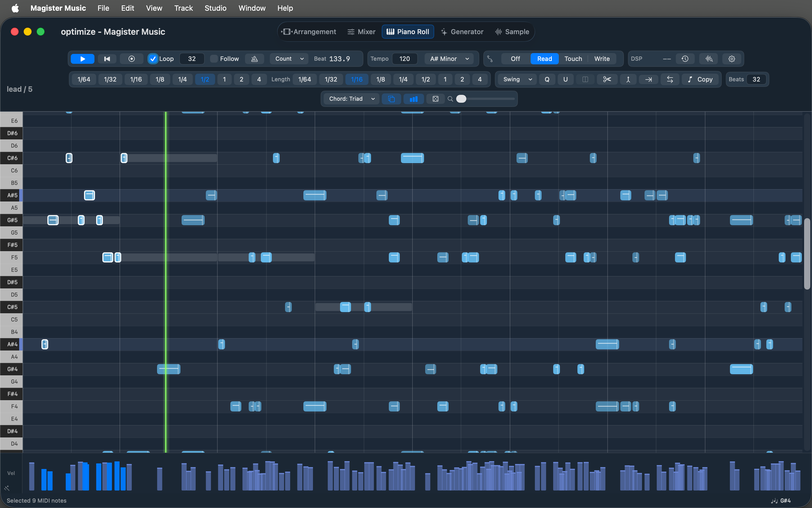Set grid snap to 1/4

(x=182, y=79)
